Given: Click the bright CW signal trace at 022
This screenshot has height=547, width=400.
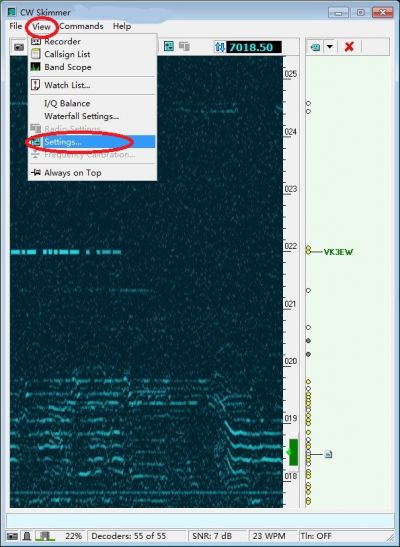Looking at the screenshot, I should 66,252.
